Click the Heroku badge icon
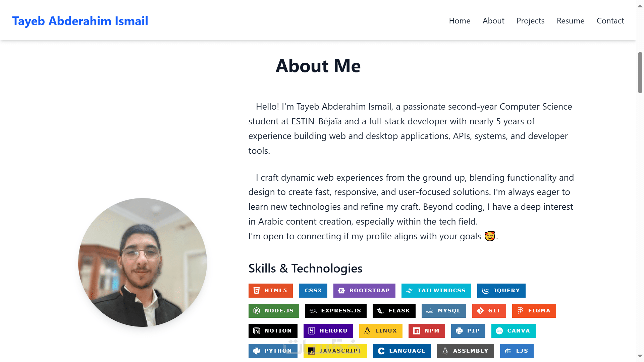Screen dimensions: 644x362 point(312,331)
